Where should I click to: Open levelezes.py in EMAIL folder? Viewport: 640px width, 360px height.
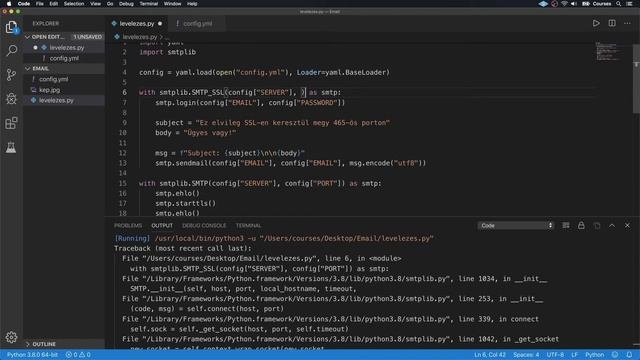[64, 100]
